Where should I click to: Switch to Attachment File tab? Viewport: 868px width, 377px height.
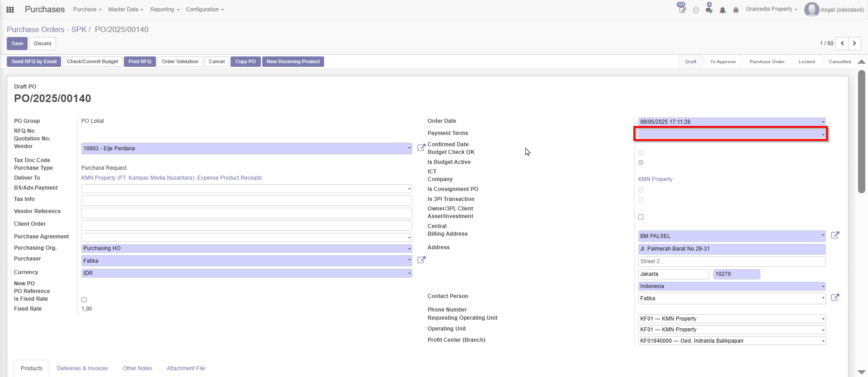(186, 368)
